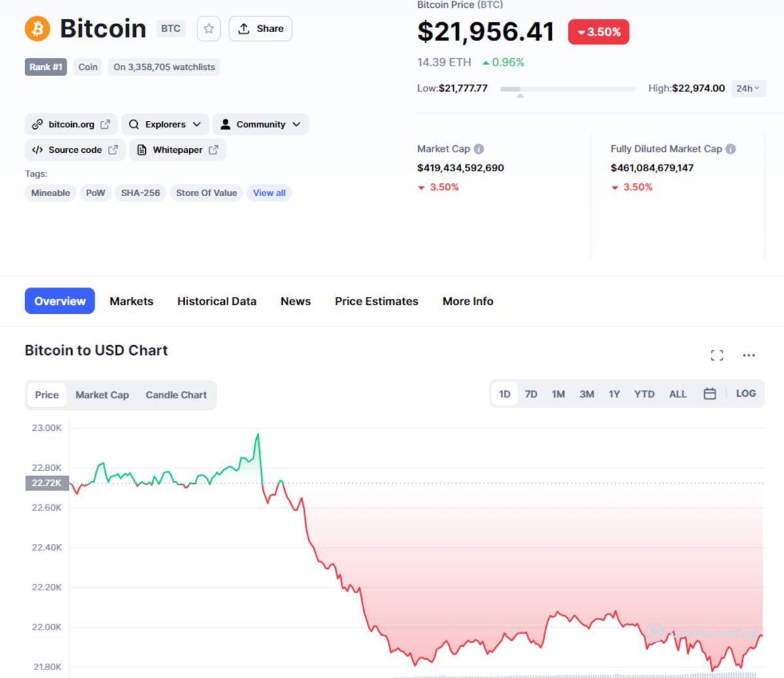
Task: Add Bitcoin to watchlist via star icon
Action: coord(208,29)
